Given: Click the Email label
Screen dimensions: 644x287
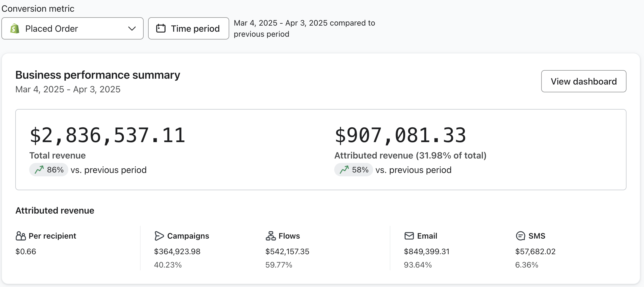Looking at the screenshot, I should (x=427, y=236).
